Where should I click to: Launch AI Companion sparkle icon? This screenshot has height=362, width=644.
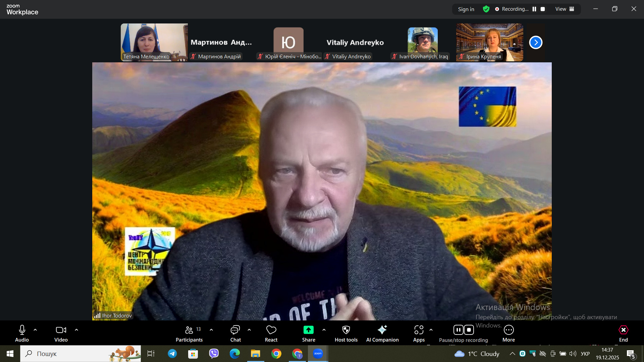tap(382, 330)
